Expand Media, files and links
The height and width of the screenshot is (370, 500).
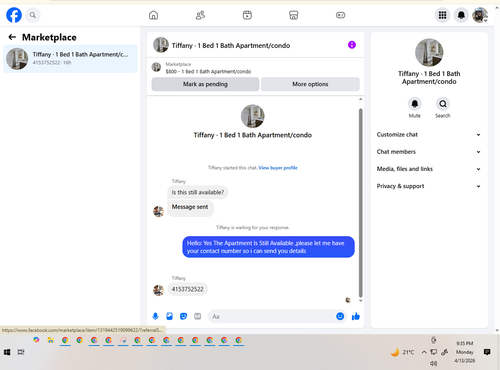coord(429,169)
